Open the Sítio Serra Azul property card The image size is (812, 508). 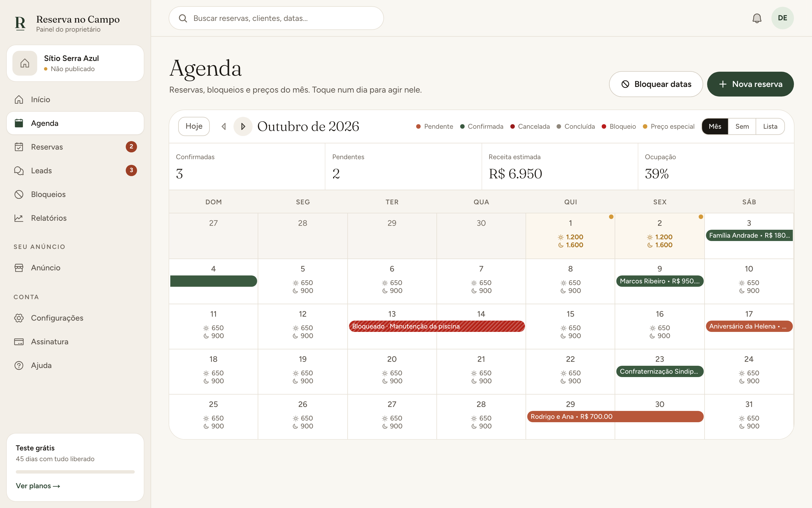coord(75,63)
